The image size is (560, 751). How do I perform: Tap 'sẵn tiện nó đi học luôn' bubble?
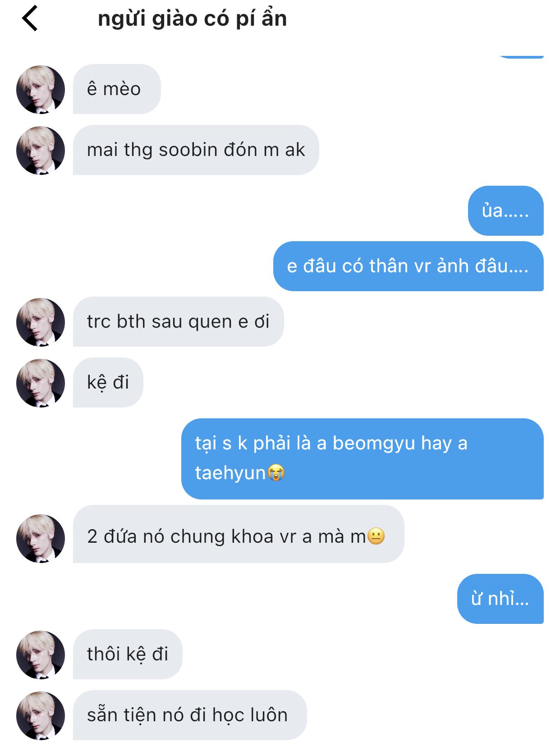(x=190, y=715)
